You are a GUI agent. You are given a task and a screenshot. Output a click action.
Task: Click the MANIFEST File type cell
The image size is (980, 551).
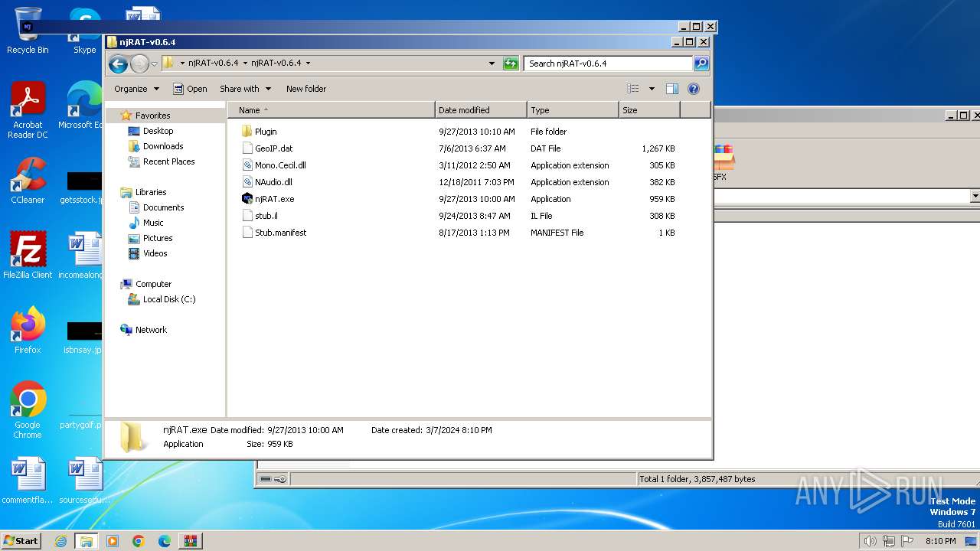(x=557, y=233)
